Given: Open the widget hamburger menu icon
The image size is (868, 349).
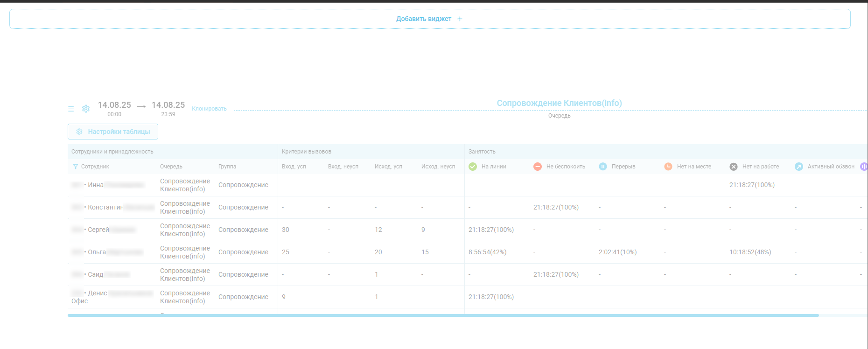Looking at the screenshot, I should coord(71,109).
